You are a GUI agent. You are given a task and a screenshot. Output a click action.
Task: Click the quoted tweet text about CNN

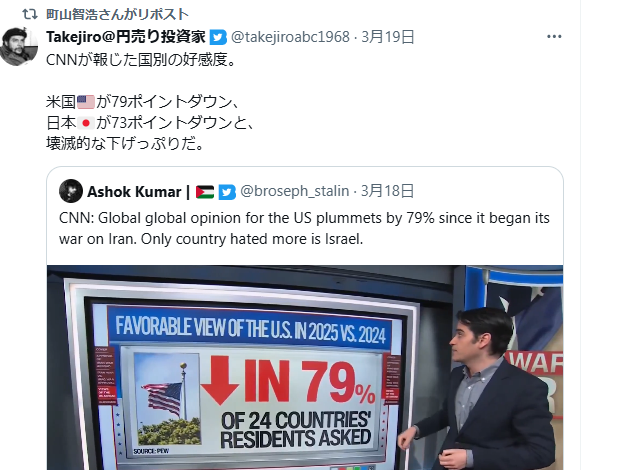click(304, 228)
